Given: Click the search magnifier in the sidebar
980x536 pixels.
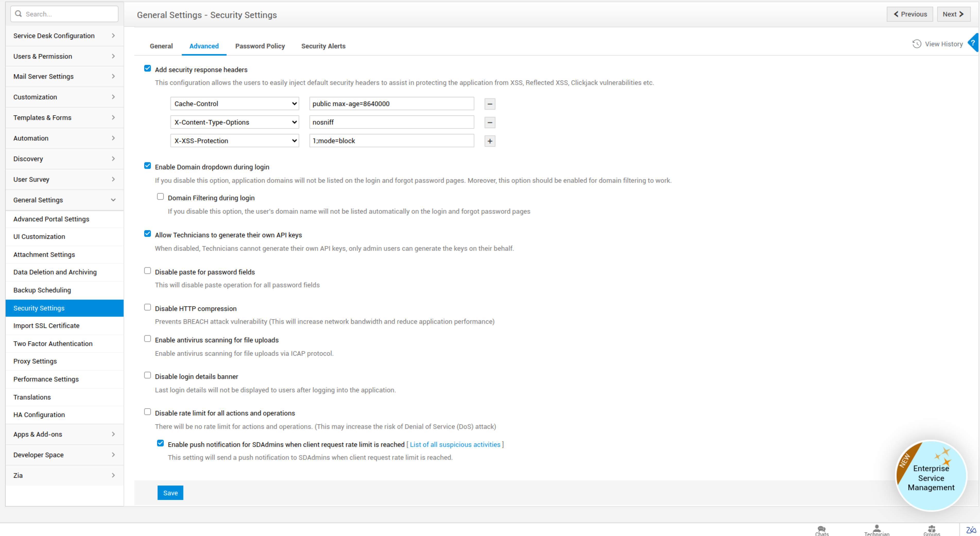Looking at the screenshot, I should tap(19, 14).
